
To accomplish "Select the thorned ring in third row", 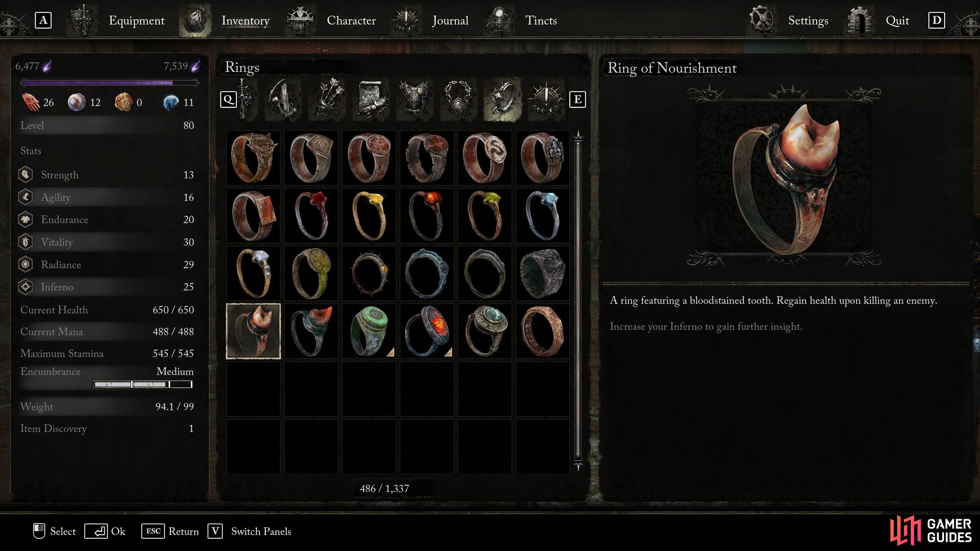I will 369,273.
